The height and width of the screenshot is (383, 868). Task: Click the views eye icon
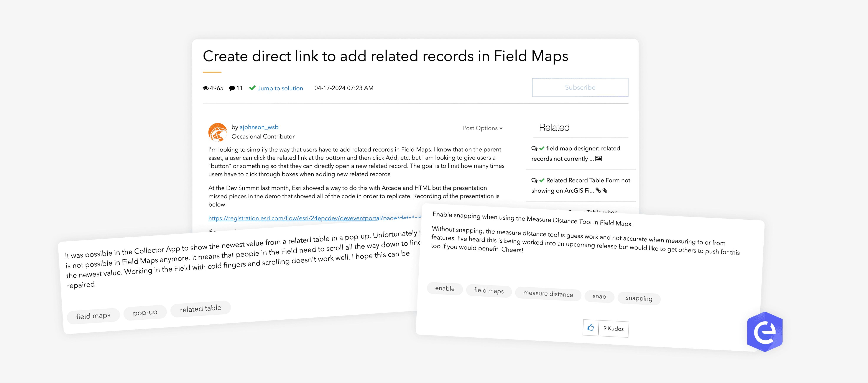205,88
